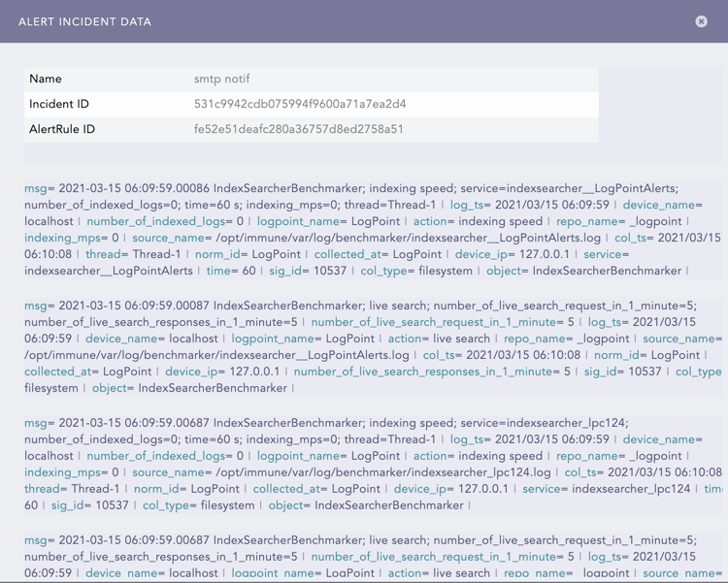Select the AlertRule ID row label

62,129
